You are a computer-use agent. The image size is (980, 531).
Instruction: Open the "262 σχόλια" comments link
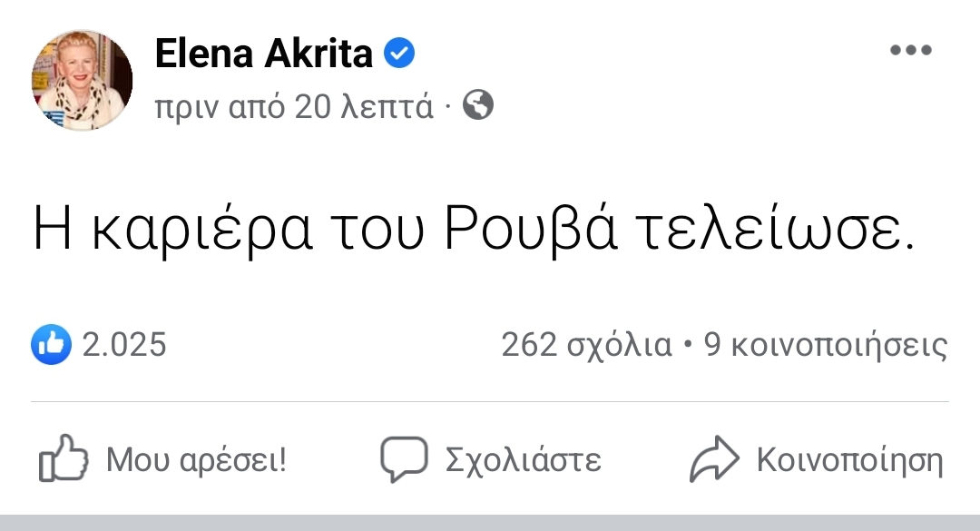tap(586, 345)
